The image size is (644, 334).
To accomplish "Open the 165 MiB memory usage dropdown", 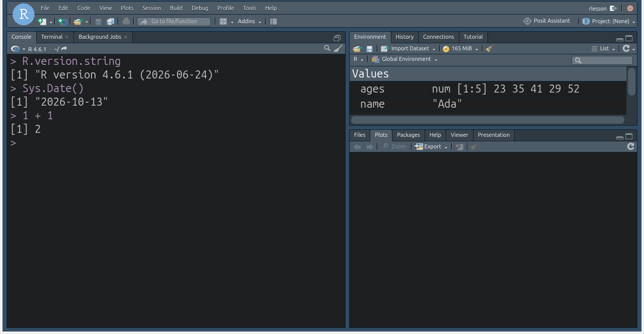I will (x=461, y=49).
